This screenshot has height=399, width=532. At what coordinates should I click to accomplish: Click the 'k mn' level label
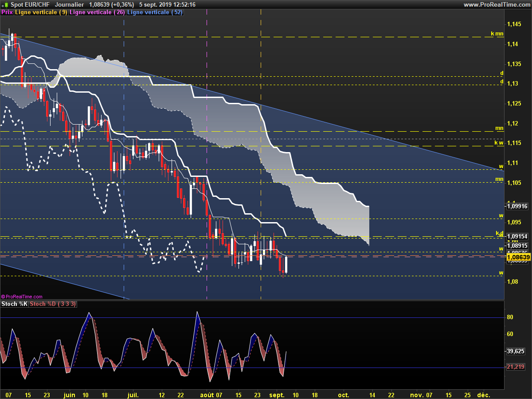point(497,34)
